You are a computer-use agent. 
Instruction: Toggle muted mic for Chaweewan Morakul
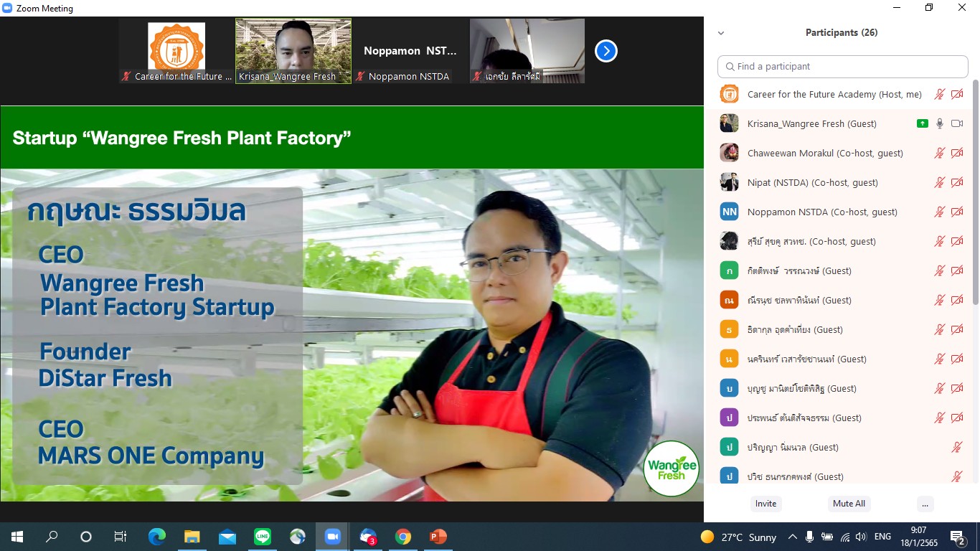pyautogui.click(x=939, y=153)
